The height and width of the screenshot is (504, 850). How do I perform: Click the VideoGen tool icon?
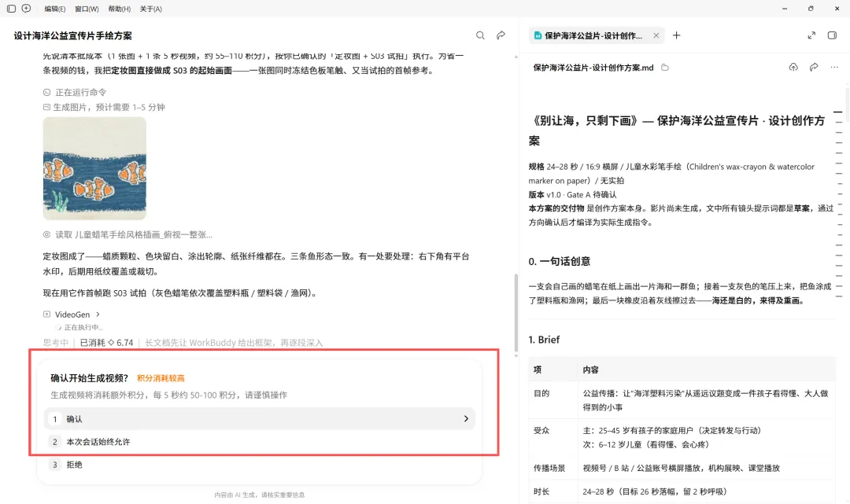coord(46,314)
